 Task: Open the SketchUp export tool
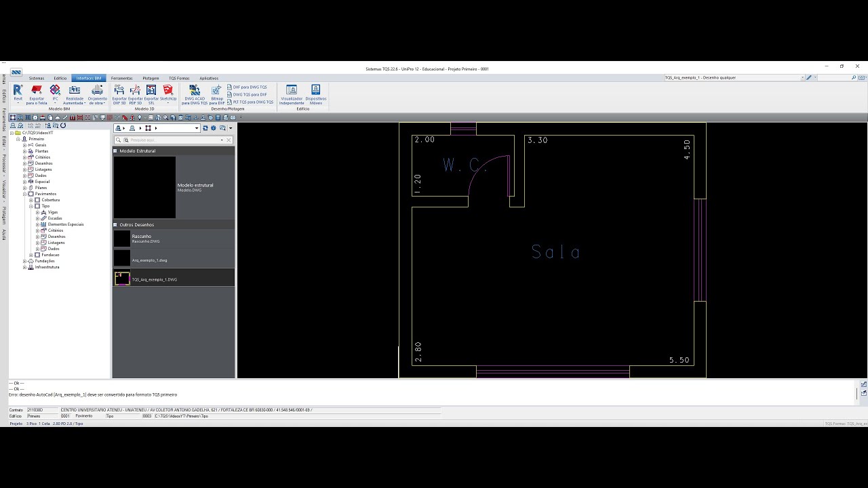(168, 94)
